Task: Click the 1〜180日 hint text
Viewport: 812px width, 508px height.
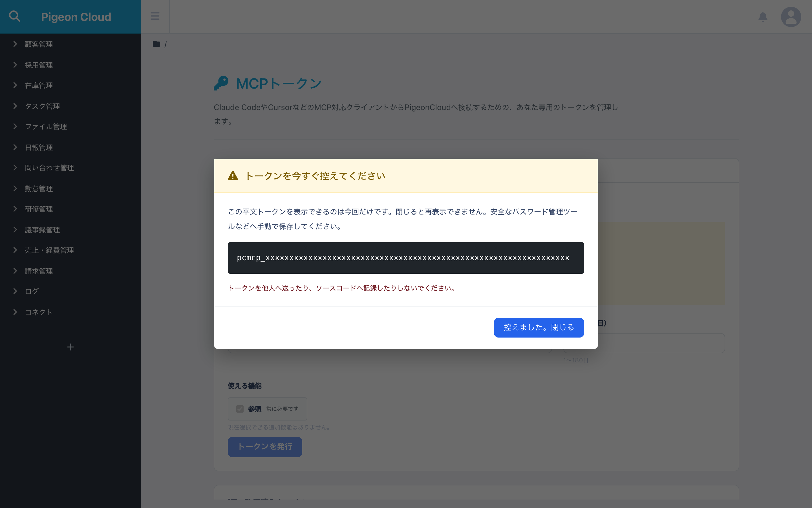Action: (x=576, y=360)
